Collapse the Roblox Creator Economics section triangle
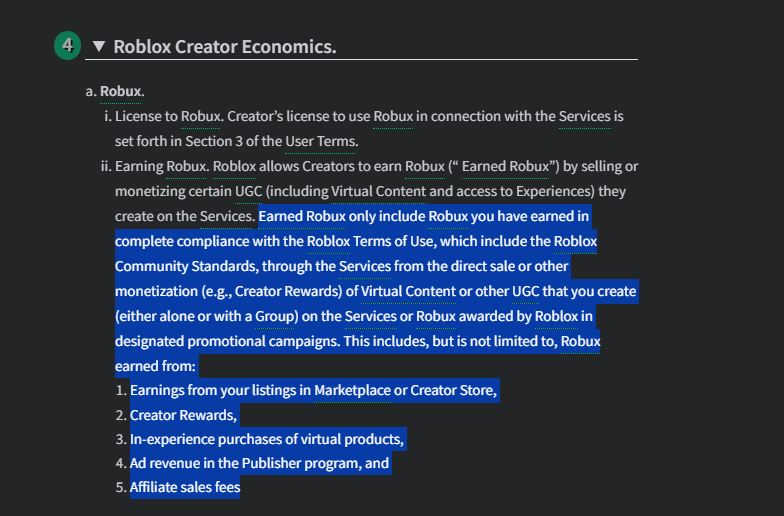Viewport: 784px width, 516px height. 98,46
